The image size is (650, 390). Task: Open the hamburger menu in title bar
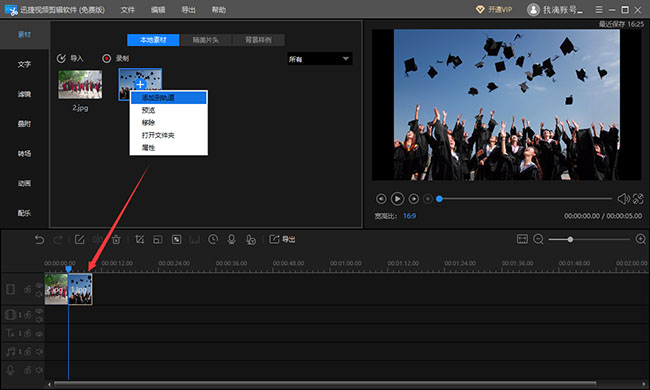(599, 10)
